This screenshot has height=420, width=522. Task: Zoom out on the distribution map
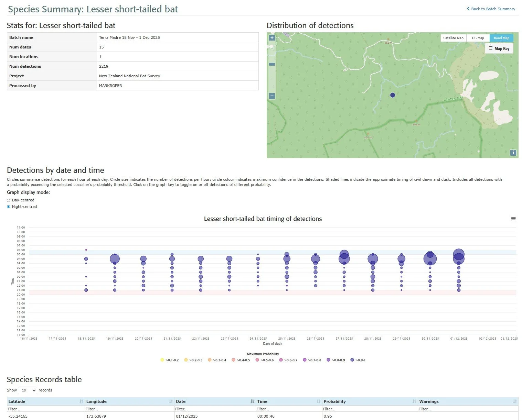click(272, 96)
